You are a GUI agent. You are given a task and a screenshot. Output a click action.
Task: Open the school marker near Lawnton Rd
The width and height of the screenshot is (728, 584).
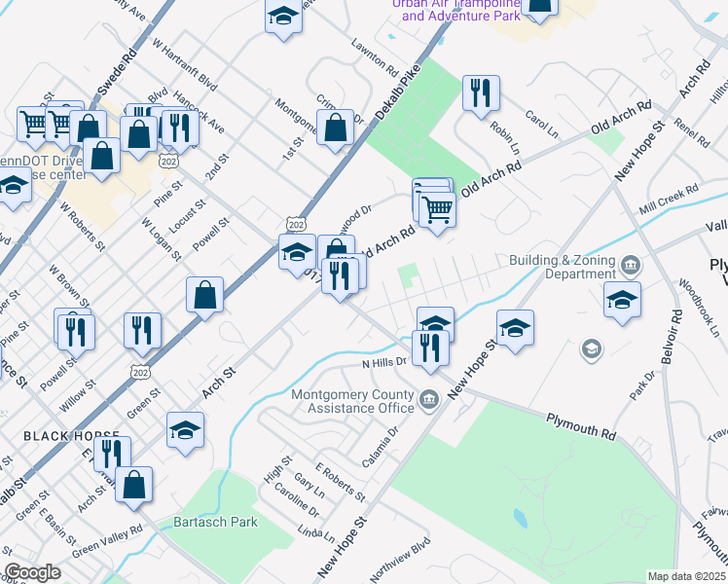(283, 17)
